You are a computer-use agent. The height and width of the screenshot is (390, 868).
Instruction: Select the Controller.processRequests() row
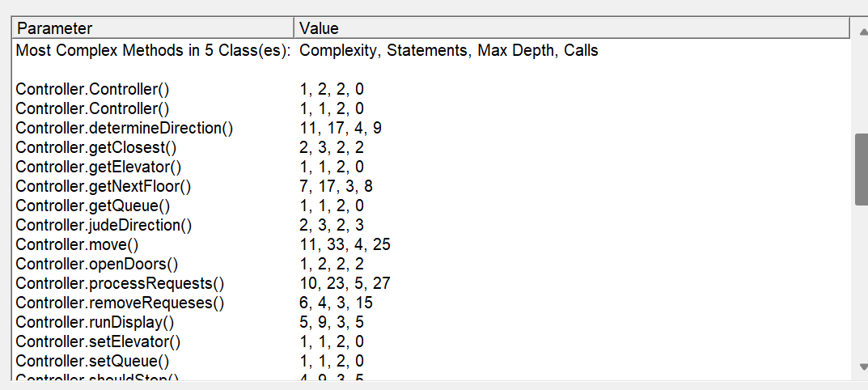431,283
